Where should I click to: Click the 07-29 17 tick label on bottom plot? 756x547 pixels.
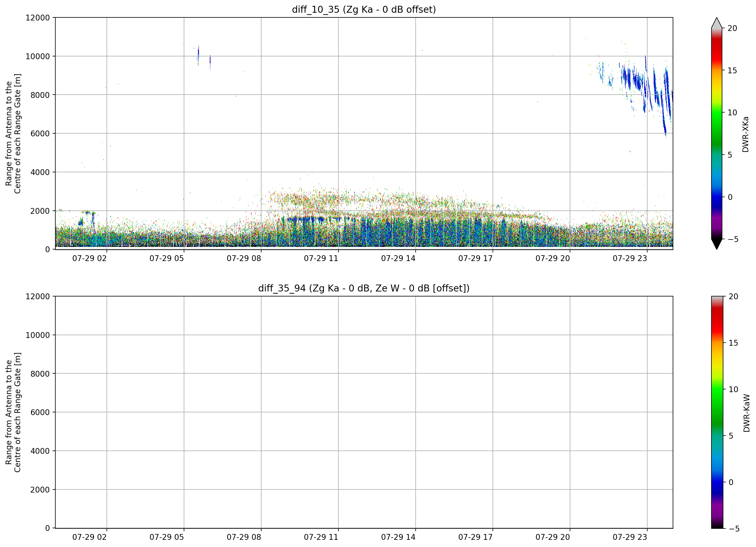(x=475, y=537)
